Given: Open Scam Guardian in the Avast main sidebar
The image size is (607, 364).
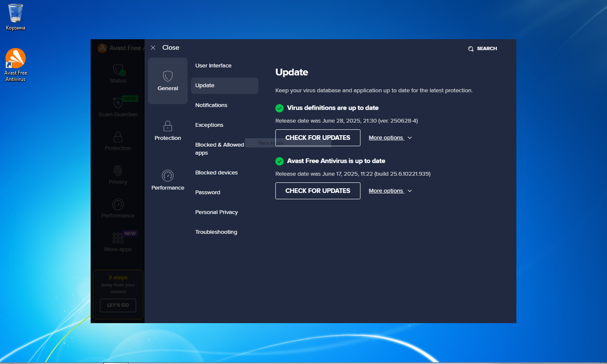Looking at the screenshot, I should point(118,107).
